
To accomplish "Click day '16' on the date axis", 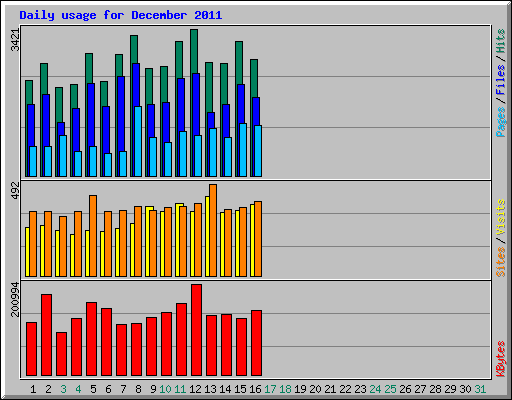I will coord(255,389).
